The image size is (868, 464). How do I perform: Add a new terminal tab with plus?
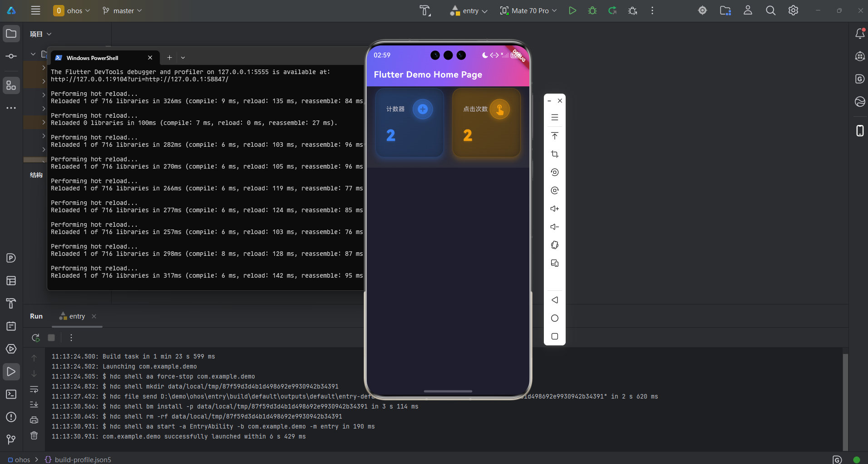point(169,58)
